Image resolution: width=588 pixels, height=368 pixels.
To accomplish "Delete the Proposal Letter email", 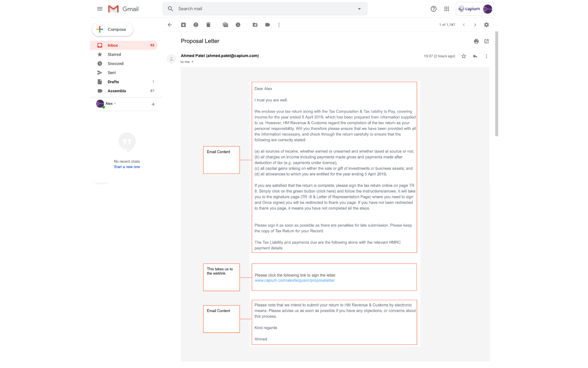I will point(208,25).
